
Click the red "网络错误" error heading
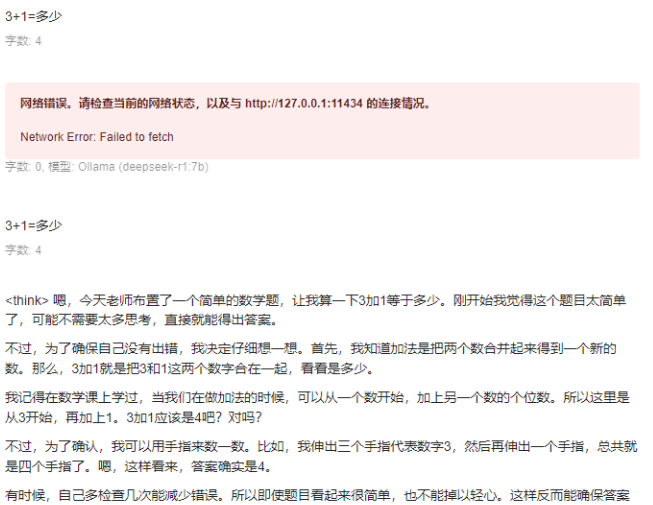tap(43, 103)
